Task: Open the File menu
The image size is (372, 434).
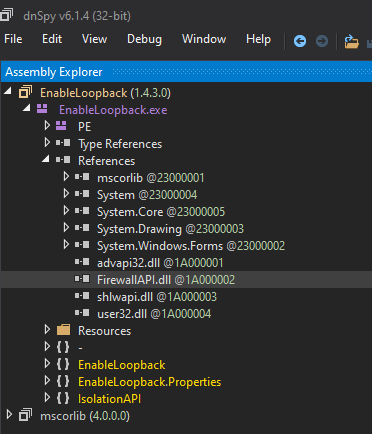Action: tap(13, 39)
